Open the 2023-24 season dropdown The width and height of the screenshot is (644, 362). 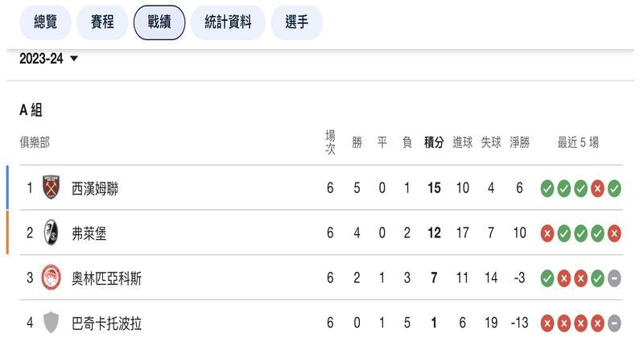49,59
